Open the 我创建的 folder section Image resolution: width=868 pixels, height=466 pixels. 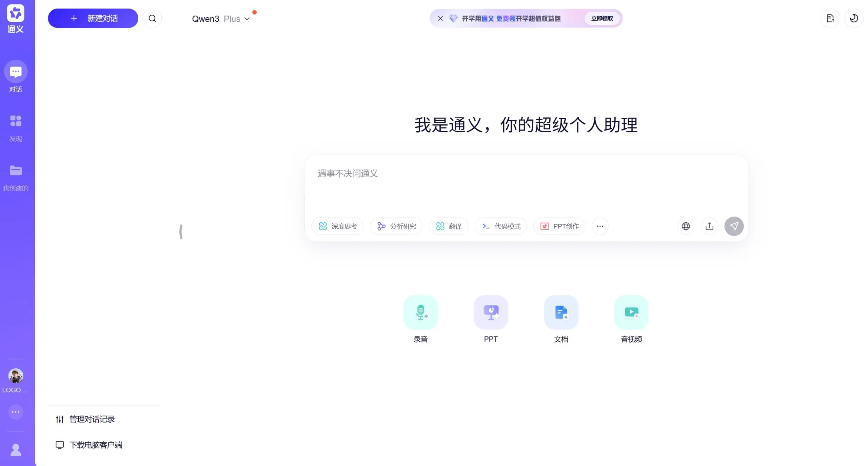pos(16,178)
